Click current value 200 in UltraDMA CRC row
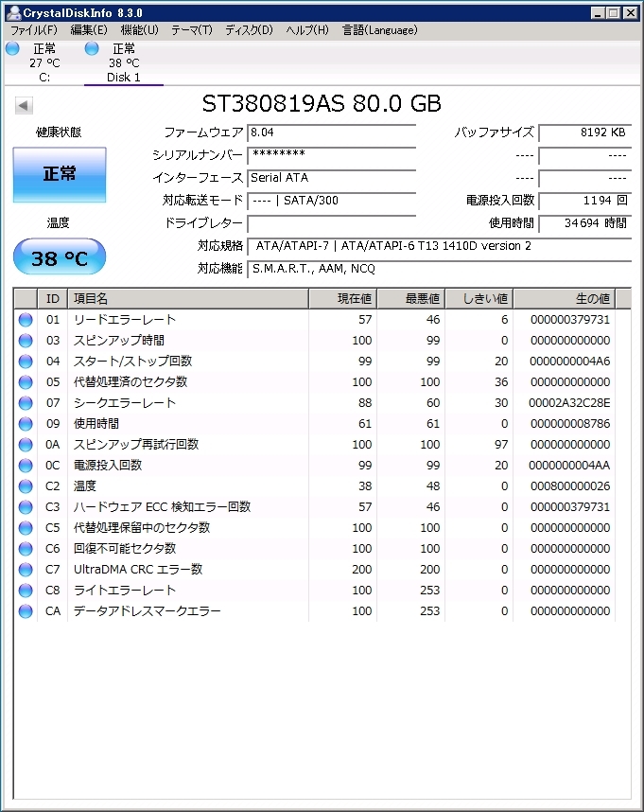 [x=361, y=570]
